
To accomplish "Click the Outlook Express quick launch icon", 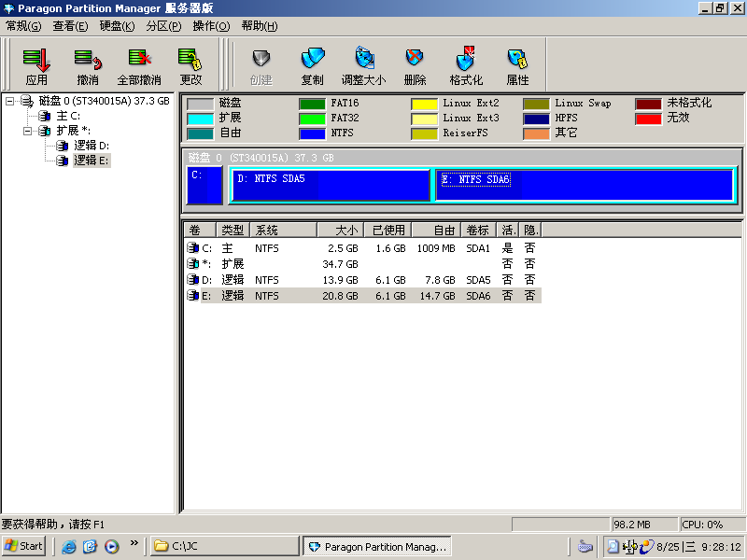I will coord(91,546).
